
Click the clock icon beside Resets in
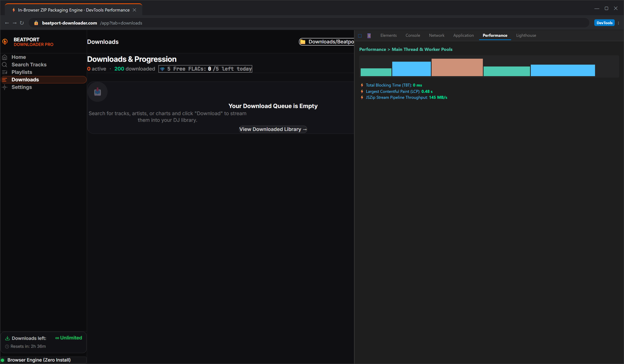7,346
